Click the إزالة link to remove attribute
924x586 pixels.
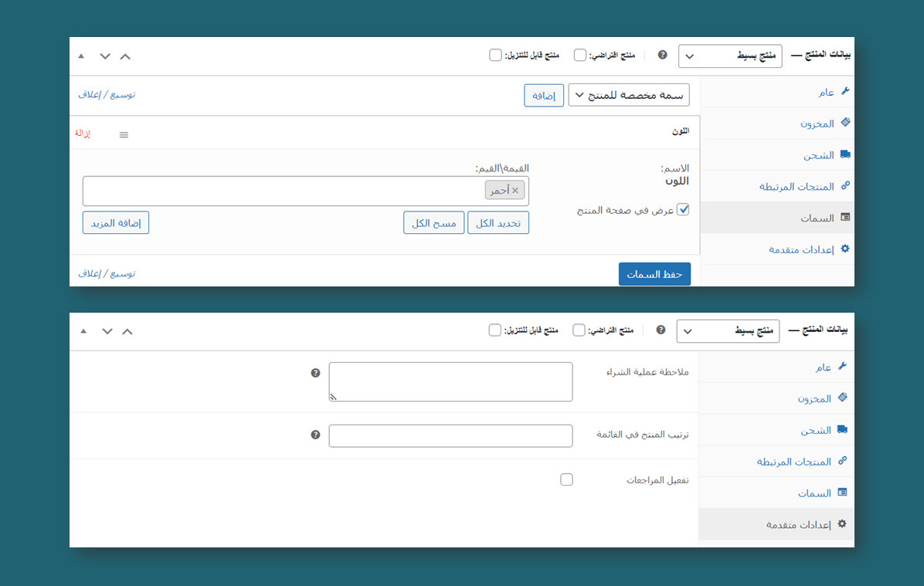pyautogui.click(x=83, y=134)
